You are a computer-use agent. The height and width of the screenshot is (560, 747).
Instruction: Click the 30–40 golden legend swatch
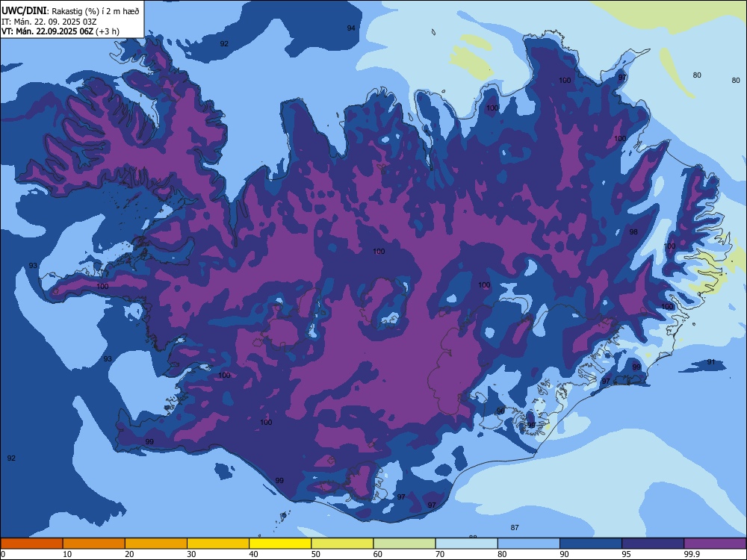click(x=218, y=544)
